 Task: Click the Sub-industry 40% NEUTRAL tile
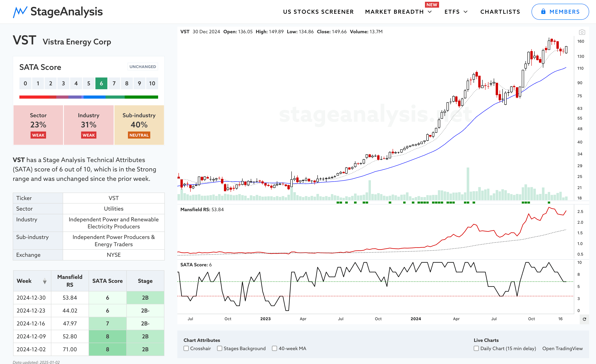(x=139, y=125)
